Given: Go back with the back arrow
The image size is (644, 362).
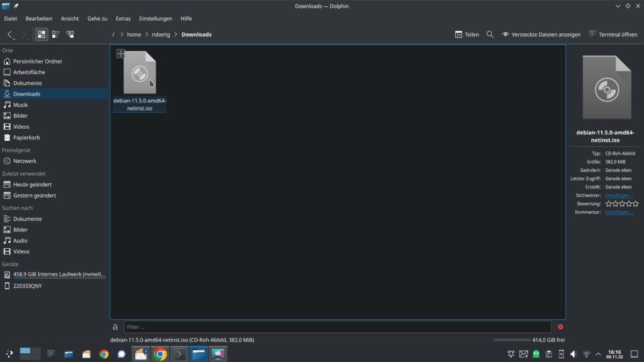Looking at the screenshot, I should point(9,35).
